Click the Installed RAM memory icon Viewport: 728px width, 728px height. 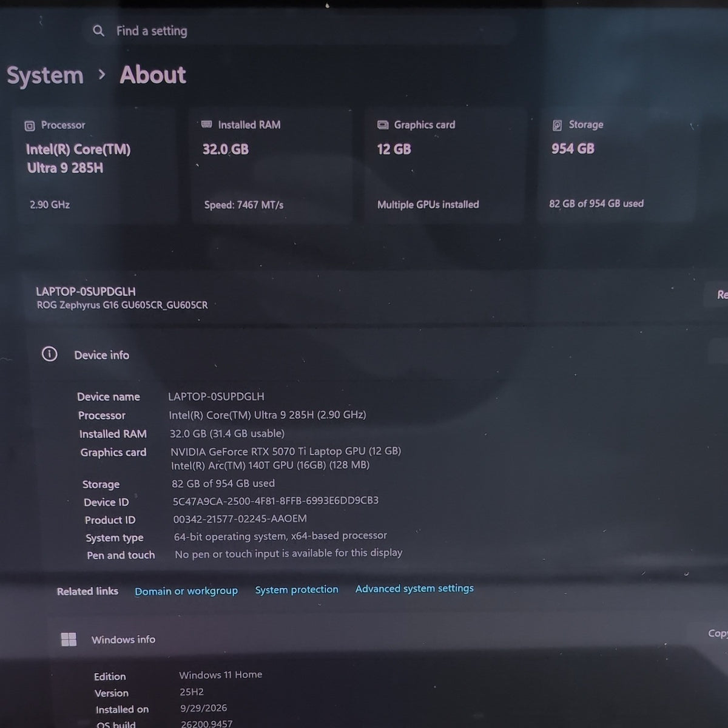206,124
